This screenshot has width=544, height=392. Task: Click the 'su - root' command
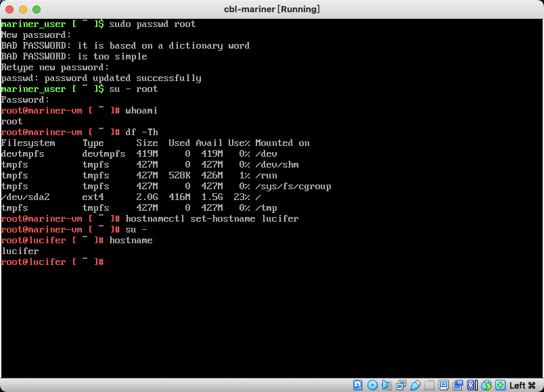(x=133, y=89)
